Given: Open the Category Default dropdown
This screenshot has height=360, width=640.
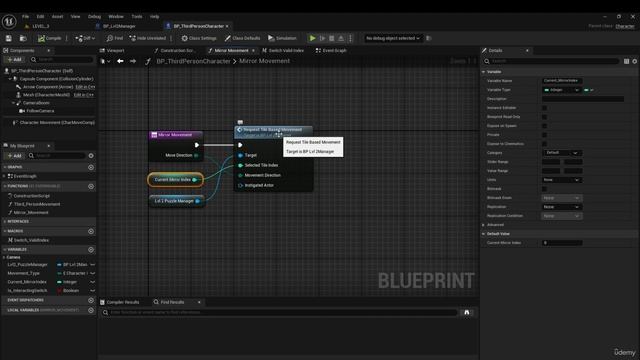Looking at the screenshot, I should (x=562, y=153).
